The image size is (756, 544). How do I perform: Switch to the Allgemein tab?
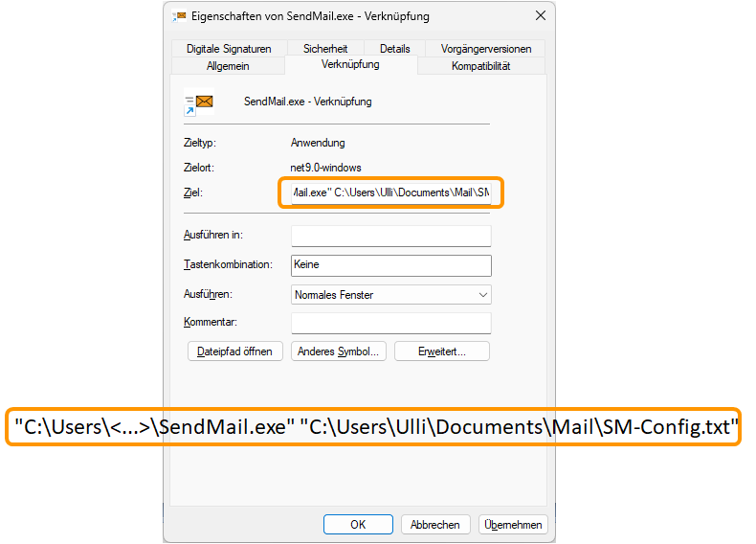(x=228, y=66)
